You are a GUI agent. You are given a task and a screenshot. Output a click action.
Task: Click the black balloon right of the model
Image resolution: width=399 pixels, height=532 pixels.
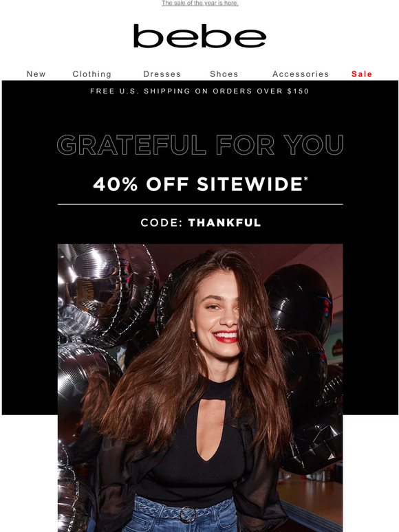[299, 298]
